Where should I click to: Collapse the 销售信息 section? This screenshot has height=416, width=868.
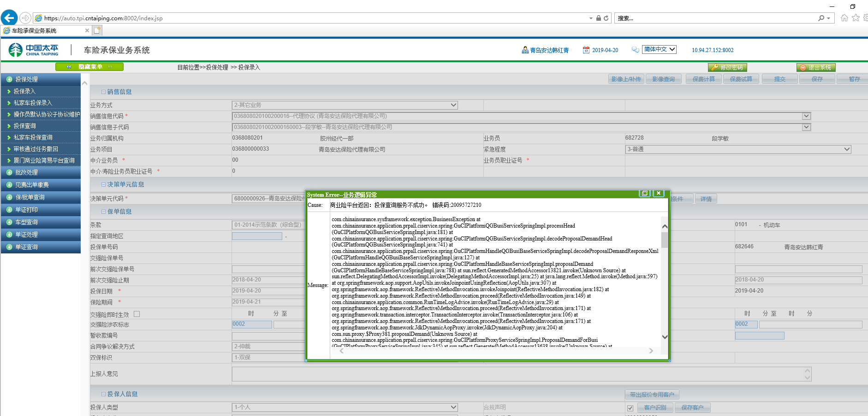click(x=103, y=92)
